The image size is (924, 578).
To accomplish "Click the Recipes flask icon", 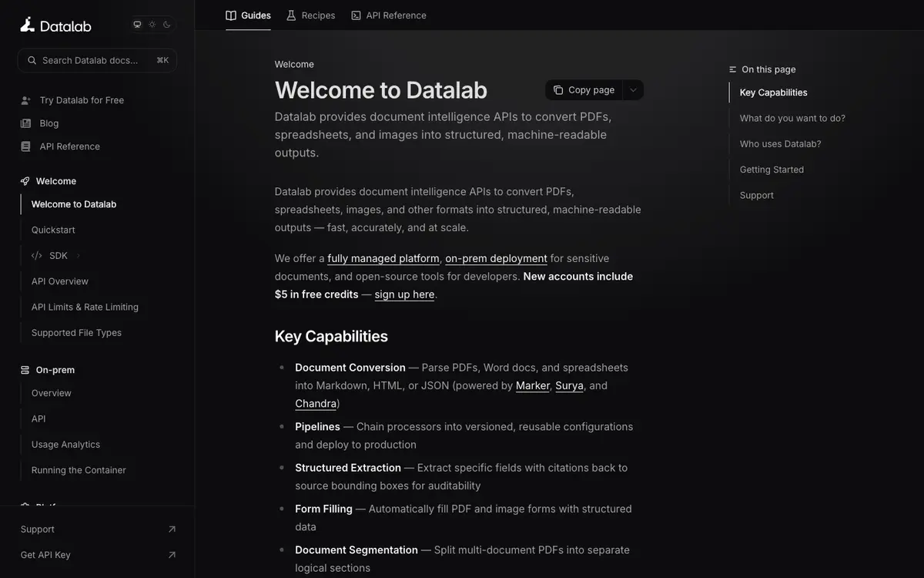I will [291, 15].
